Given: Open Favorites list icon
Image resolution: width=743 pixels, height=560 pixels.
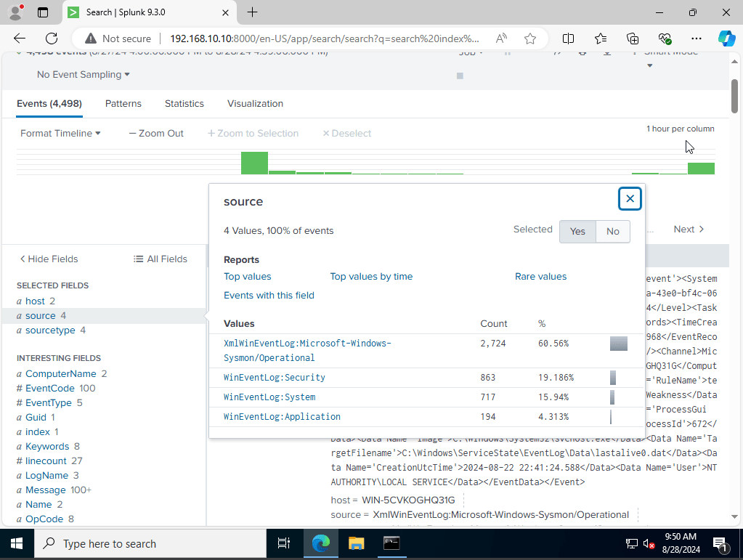Looking at the screenshot, I should [x=601, y=38].
